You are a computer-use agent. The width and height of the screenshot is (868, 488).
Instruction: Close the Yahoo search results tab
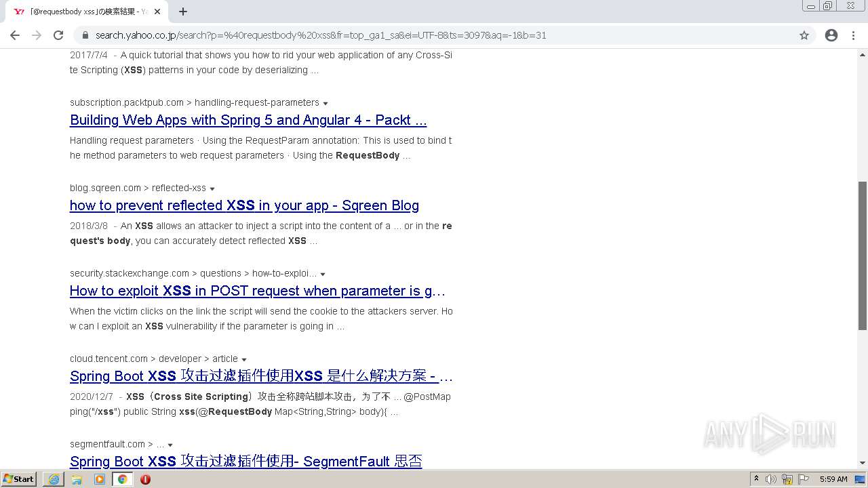click(157, 12)
